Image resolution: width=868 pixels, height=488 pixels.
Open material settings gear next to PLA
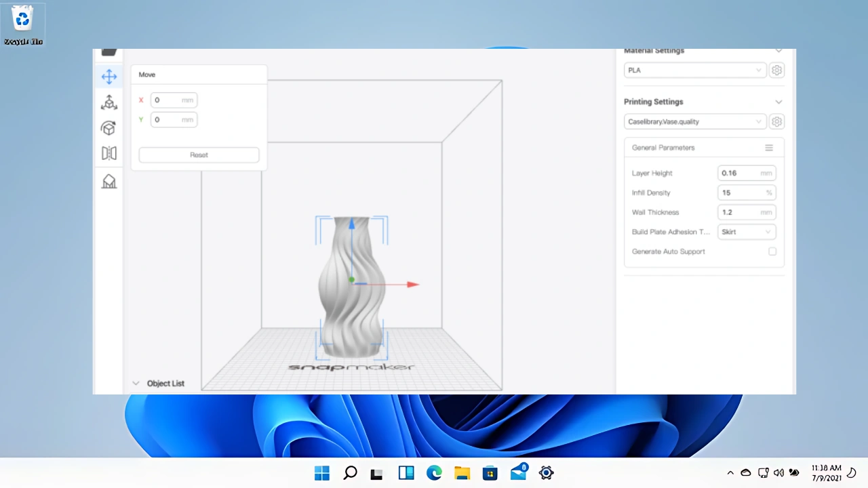777,70
